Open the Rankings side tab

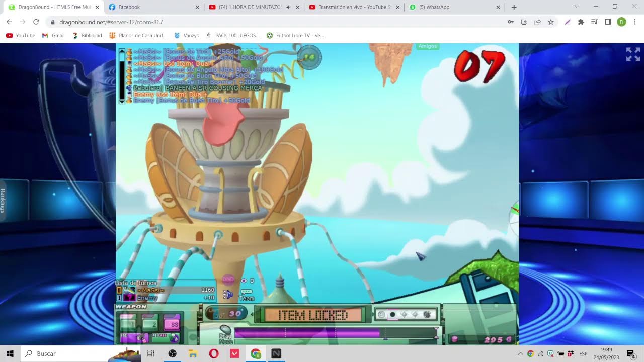[x=3, y=201]
